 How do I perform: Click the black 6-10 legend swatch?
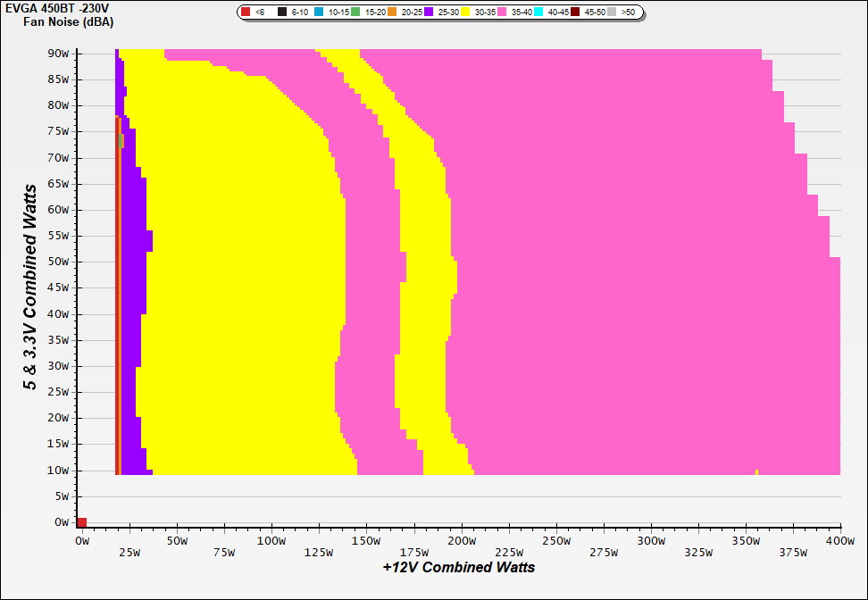point(282,12)
